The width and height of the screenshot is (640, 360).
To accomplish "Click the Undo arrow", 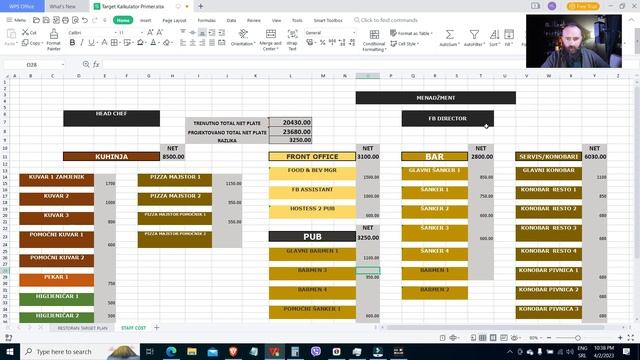I will 85,20.
